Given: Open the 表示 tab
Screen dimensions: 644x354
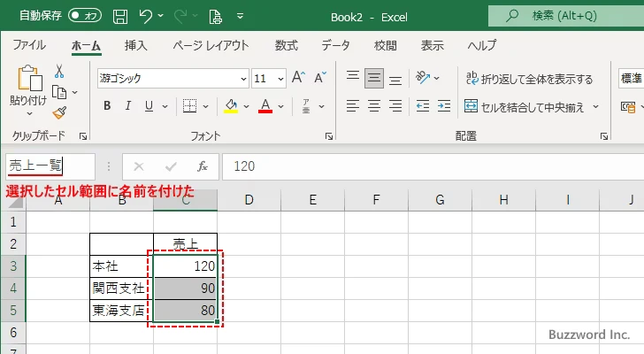Looking at the screenshot, I should point(432,45).
